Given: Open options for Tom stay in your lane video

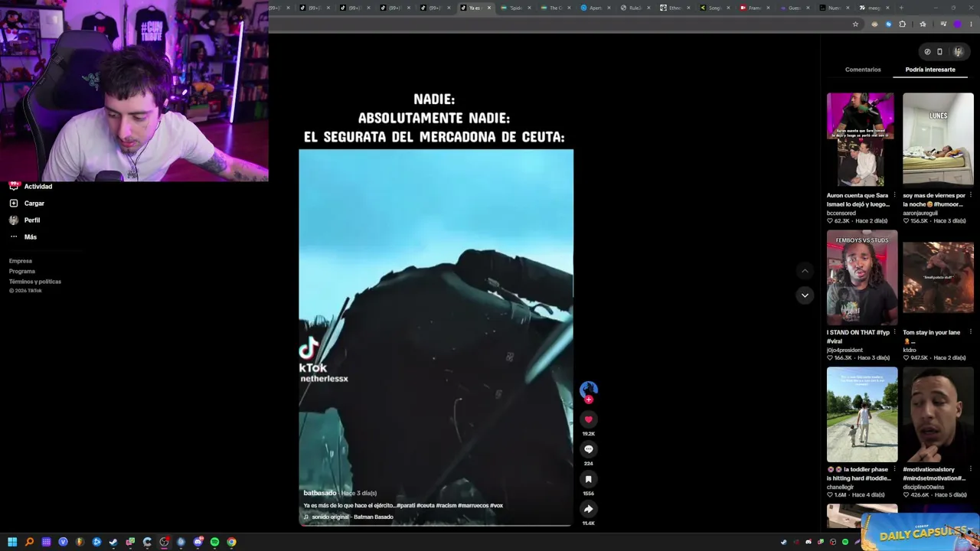Looking at the screenshot, I should 970,332.
